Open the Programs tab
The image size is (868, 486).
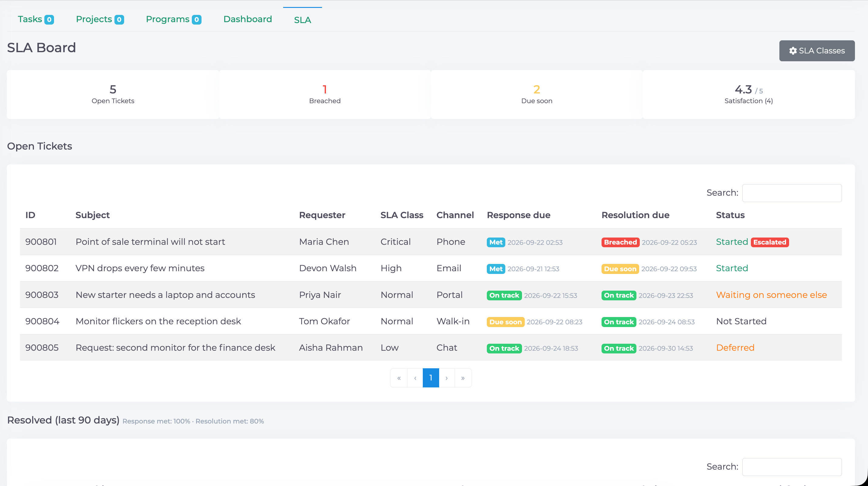point(174,19)
